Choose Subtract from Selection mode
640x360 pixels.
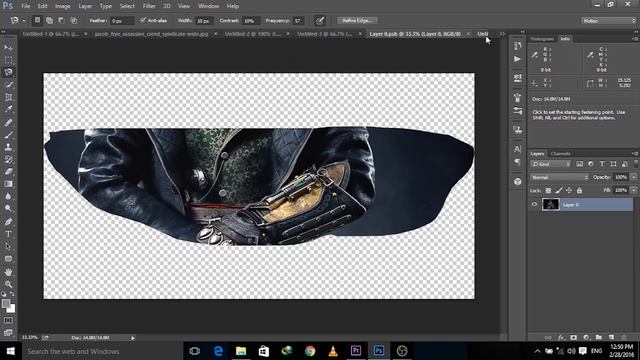point(61,20)
